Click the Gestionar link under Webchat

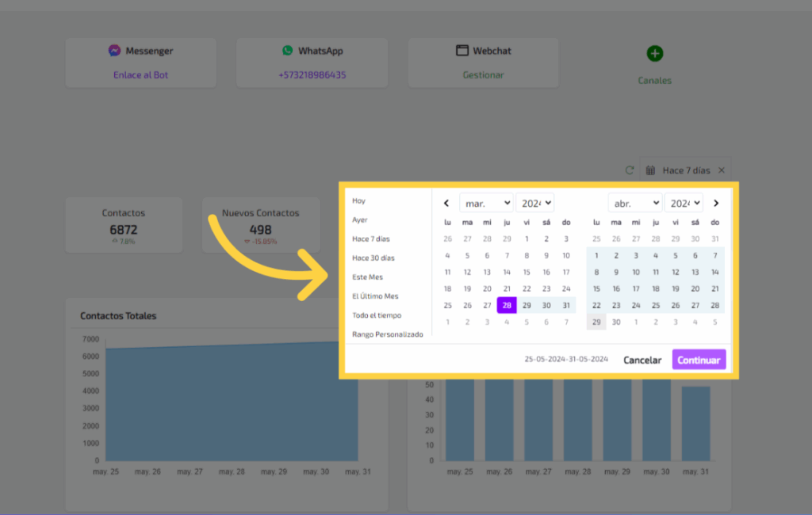483,75
